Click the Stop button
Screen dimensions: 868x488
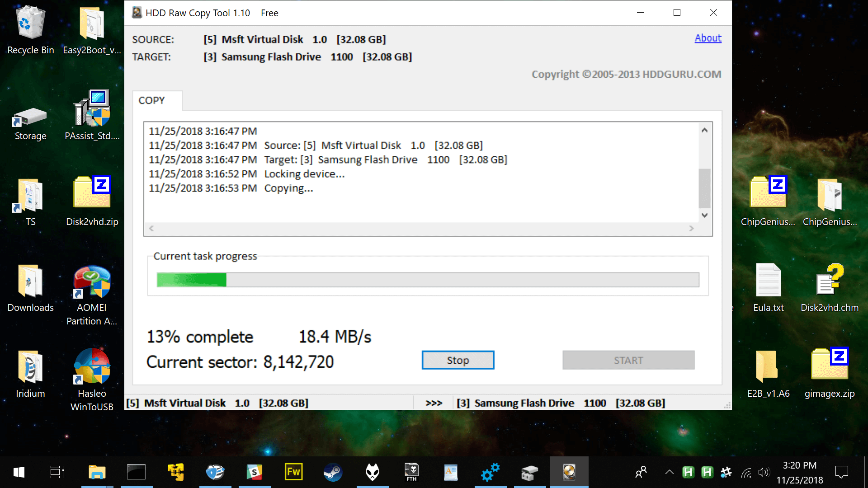pyautogui.click(x=458, y=360)
